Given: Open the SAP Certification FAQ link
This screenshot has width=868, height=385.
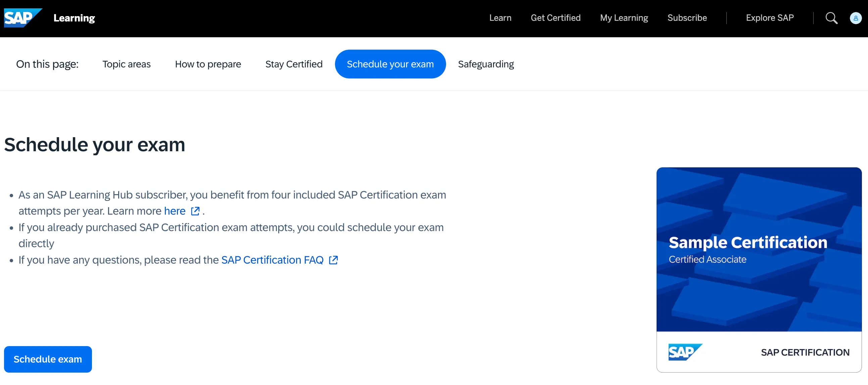Looking at the screenshot, I should pyautogui.click(x=272, y=260).
